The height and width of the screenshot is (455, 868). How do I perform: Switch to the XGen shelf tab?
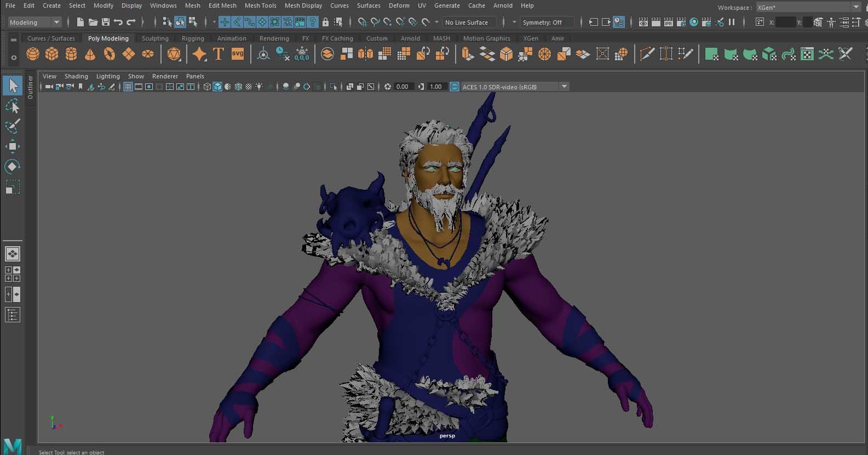pyautogui.click(x=530, y=38)
